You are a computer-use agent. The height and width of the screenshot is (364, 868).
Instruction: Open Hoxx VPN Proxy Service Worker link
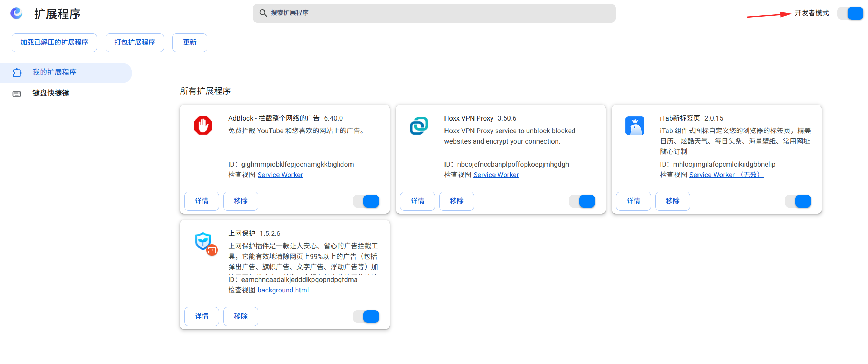click(496, 175)
